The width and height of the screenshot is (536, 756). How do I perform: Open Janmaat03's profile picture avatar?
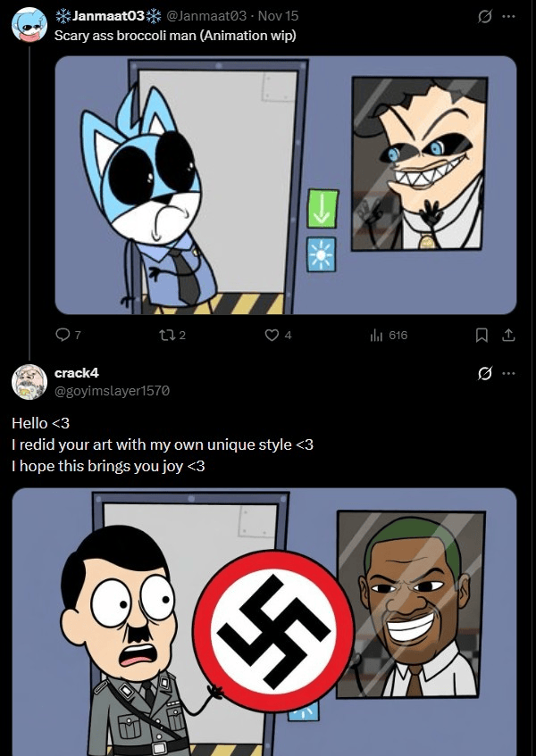pyautogui.click(x=29, y=25)
